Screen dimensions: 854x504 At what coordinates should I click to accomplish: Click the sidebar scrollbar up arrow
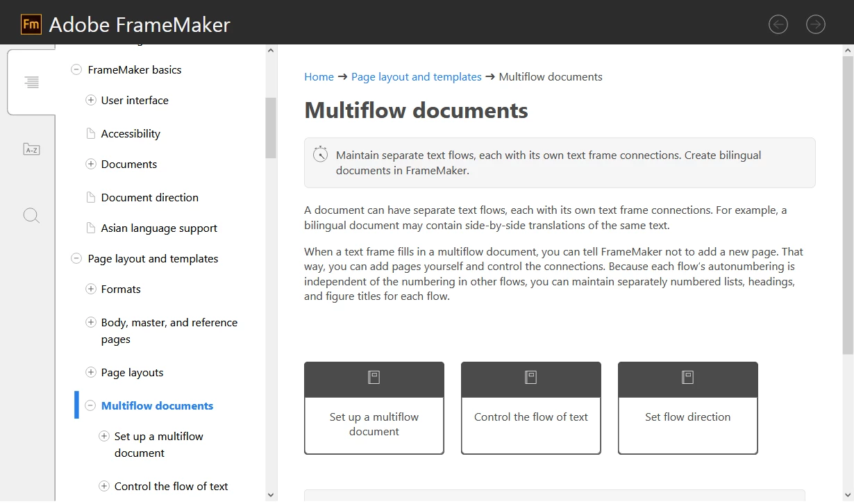(x=271, y=51)
